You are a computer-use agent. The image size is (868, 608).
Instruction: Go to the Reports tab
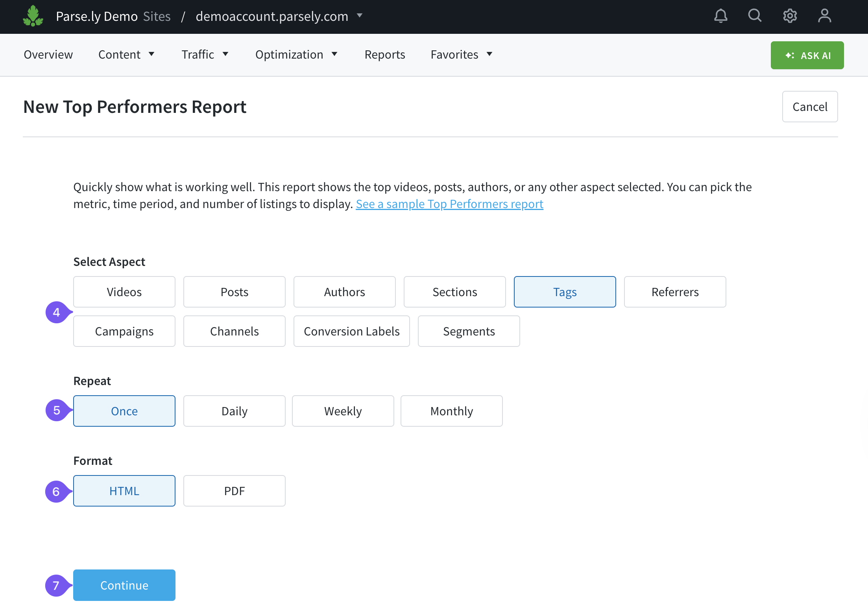coord(384,55)
